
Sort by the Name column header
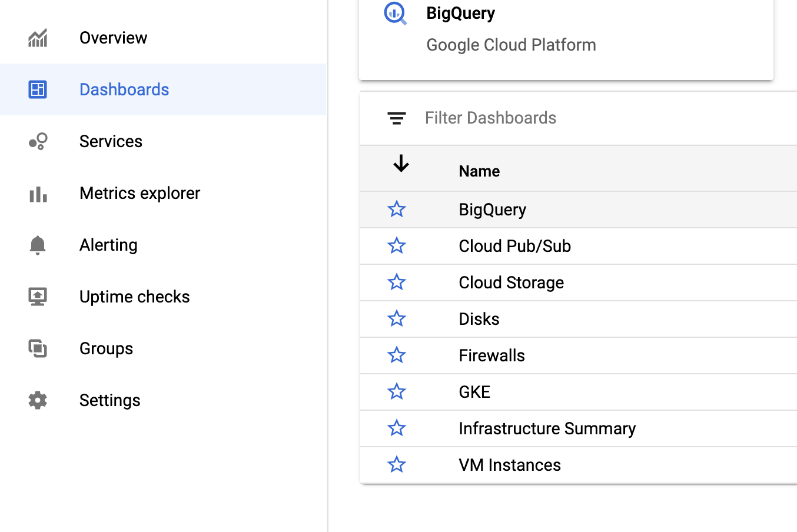pyautogui.click(x=479, y=171)
